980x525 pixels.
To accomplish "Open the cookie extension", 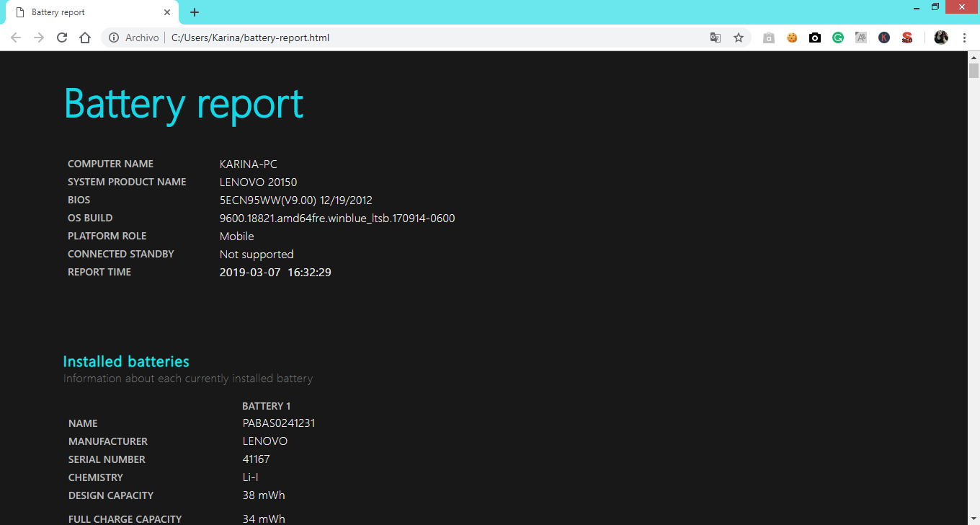I will point(792,37).
